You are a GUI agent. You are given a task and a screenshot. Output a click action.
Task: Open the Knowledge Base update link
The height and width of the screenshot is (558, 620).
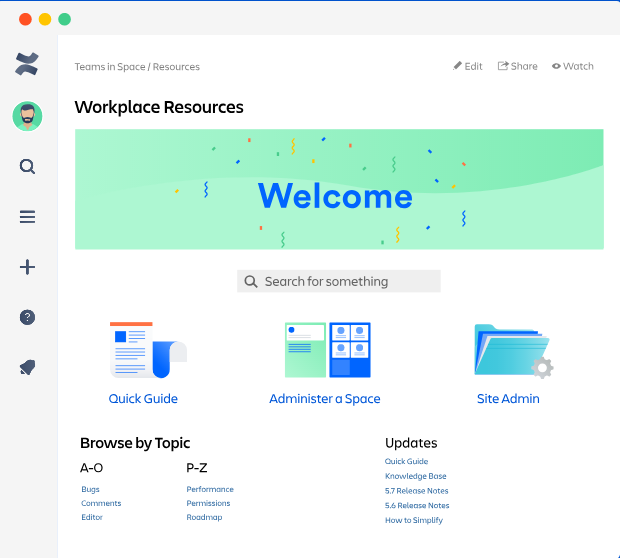416,476
